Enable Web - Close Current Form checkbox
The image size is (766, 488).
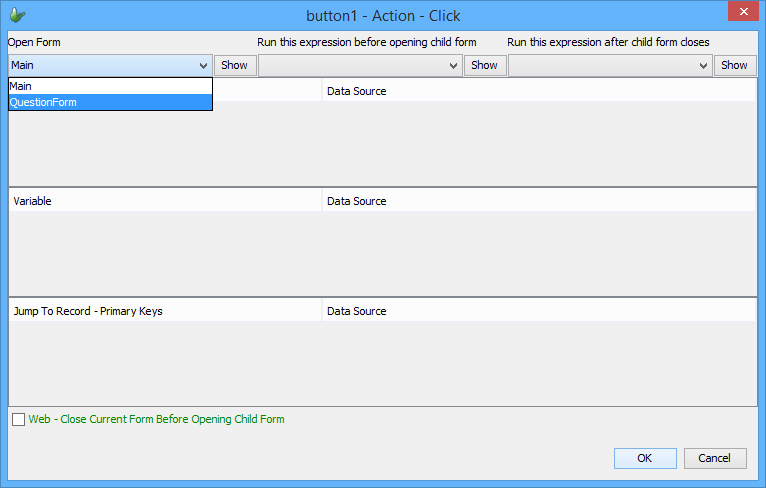(x=19, y=420)
